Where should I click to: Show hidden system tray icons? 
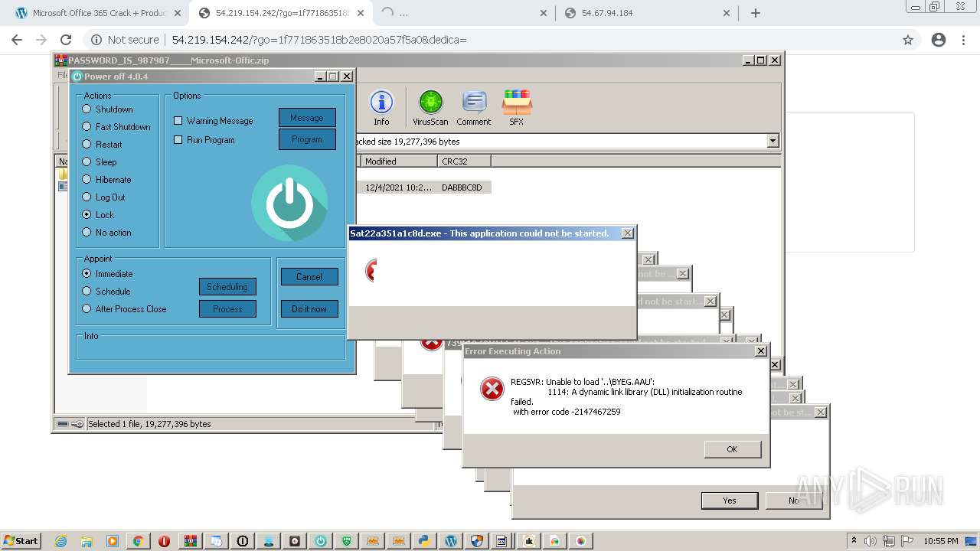854,540
